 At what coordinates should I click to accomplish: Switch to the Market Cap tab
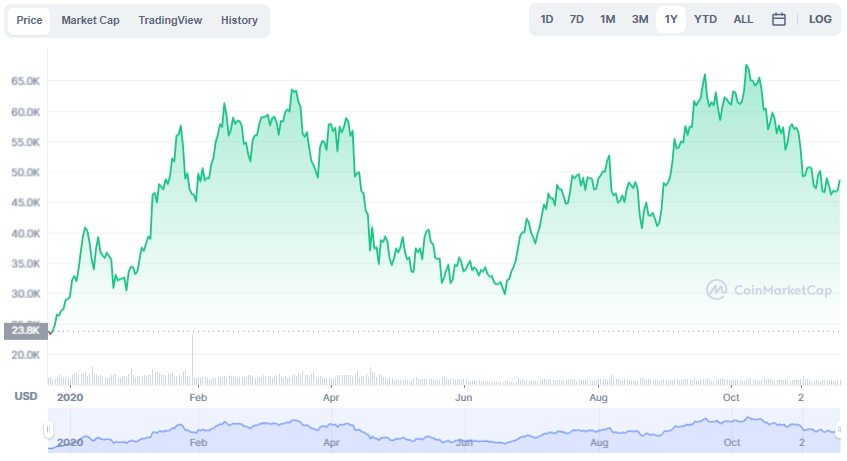pyautogui.click(x=90, y=21)
